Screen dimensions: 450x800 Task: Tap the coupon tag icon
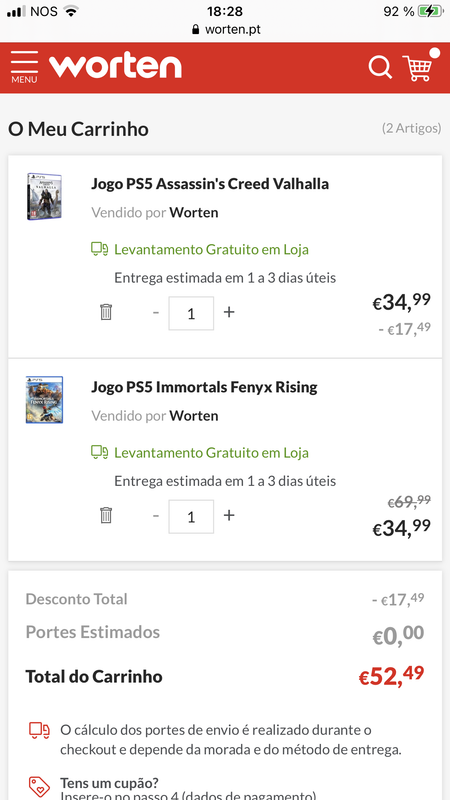tap(39, 787)
